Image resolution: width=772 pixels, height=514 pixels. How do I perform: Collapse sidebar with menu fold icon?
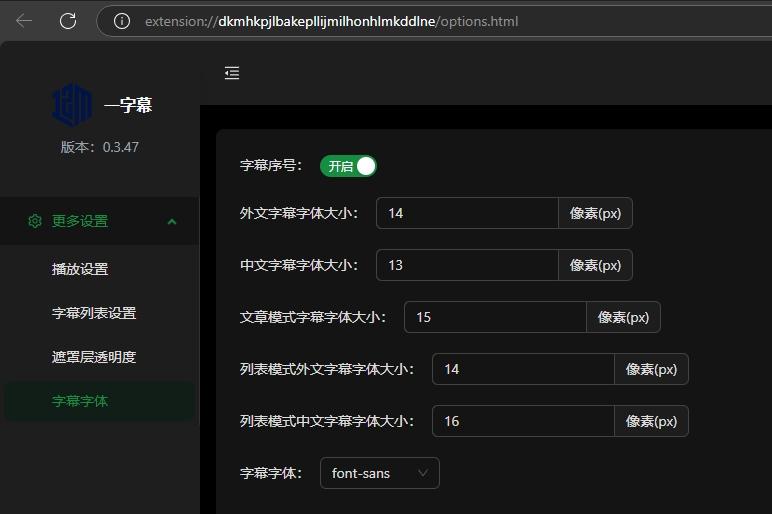point(232,73)
